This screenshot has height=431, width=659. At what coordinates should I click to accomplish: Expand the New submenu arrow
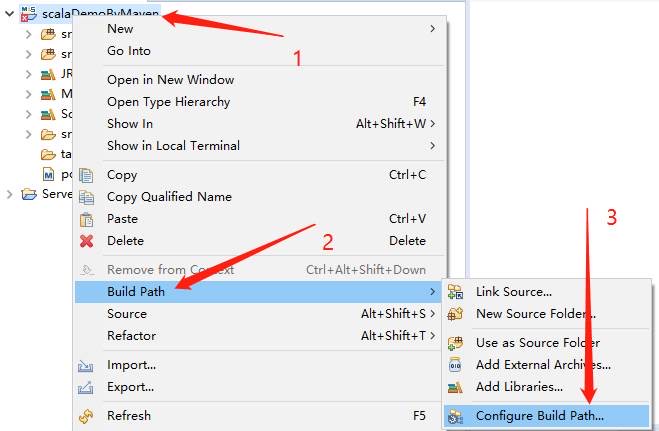click(432, 29)
